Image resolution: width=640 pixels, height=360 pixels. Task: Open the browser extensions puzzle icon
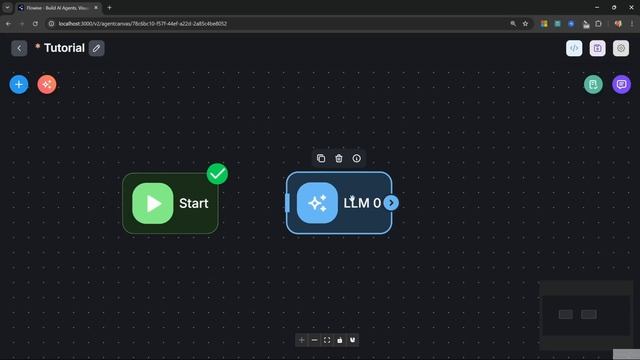(598, 24)
